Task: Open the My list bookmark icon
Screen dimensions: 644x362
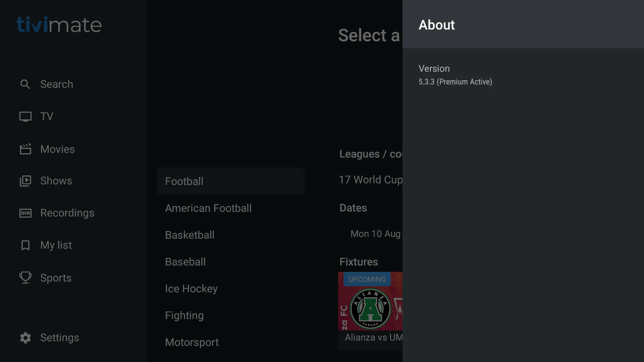Action: coord(25,245)
